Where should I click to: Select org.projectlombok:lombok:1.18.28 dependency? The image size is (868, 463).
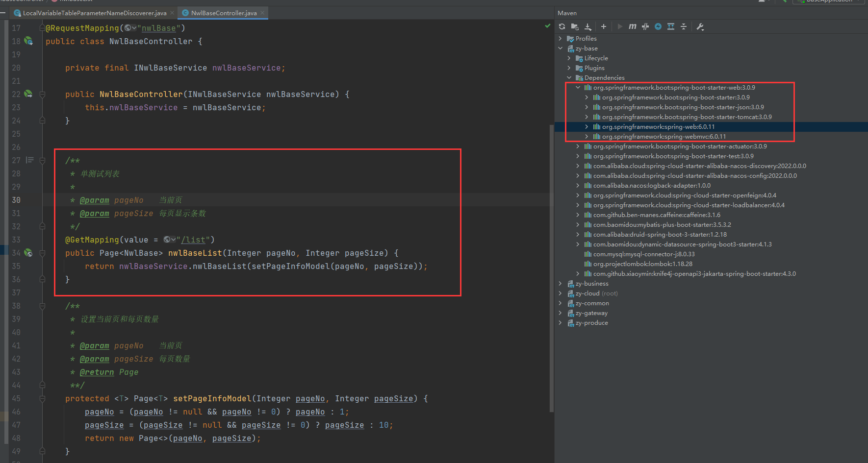[x=643, y=264]
